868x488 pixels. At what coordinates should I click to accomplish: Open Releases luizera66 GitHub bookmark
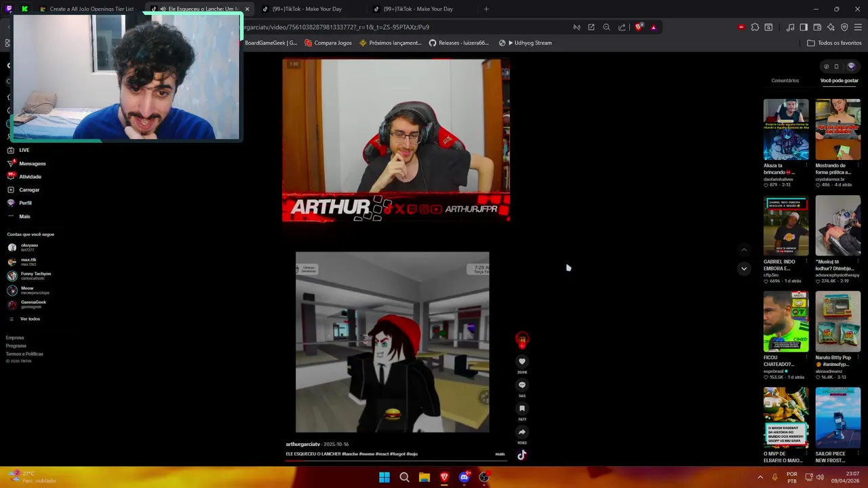(x=458, y=43)
